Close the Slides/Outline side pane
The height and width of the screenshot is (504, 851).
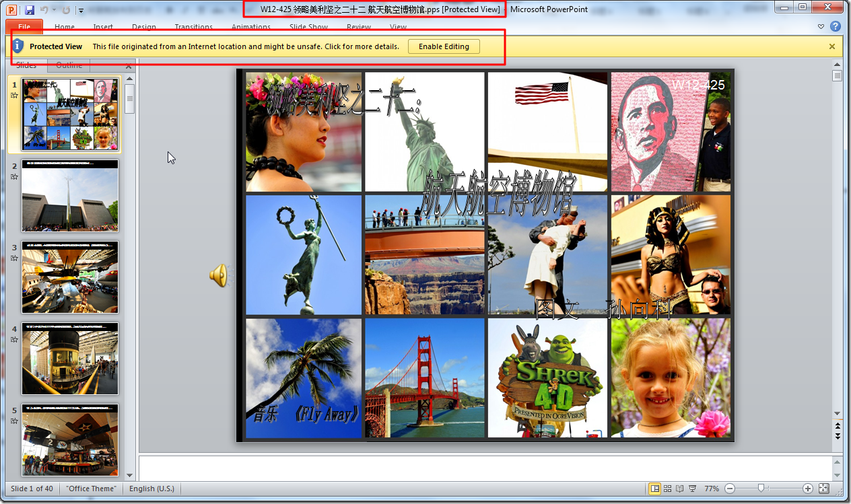click(129, 66)
